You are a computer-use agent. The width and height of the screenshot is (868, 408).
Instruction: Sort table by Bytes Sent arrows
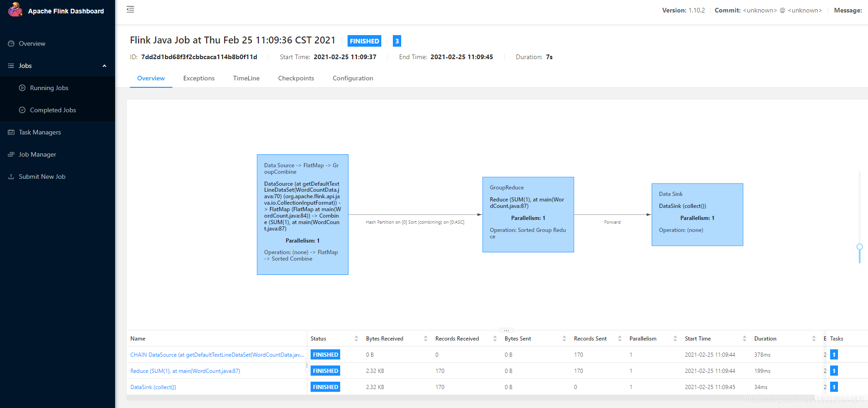click(564, 339)
